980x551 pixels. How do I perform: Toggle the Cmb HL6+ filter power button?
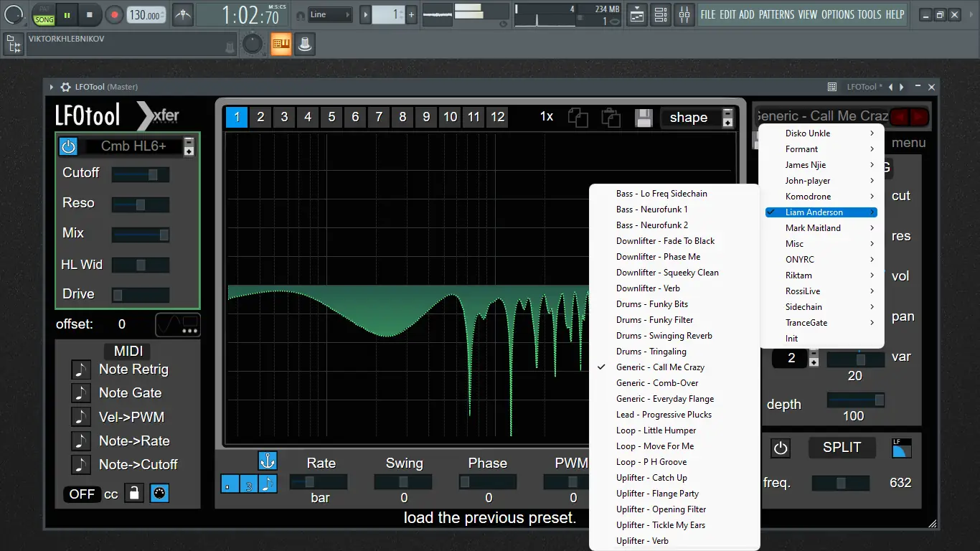[x=68, y=146]
